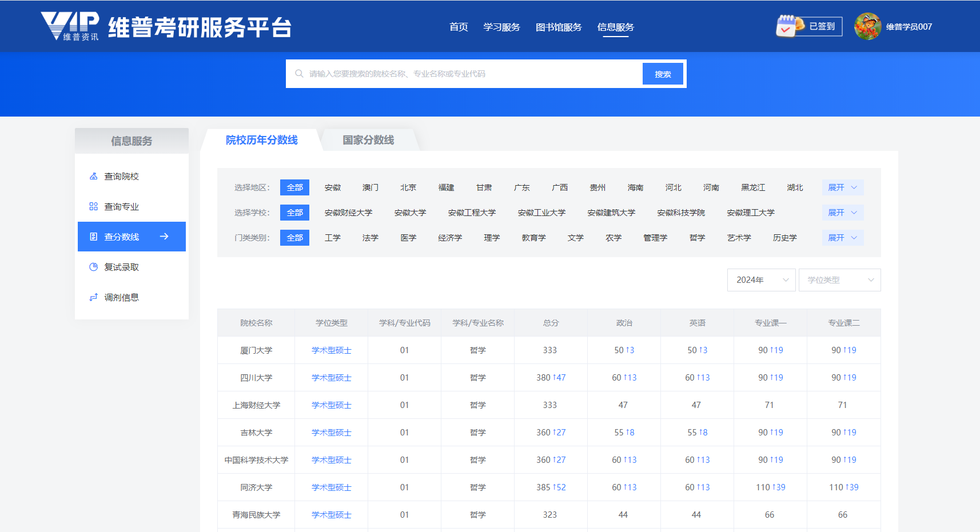The width and height of the screenshot is (980, 532).
Task: Filter region by 澳门
Action: (370, 187)
